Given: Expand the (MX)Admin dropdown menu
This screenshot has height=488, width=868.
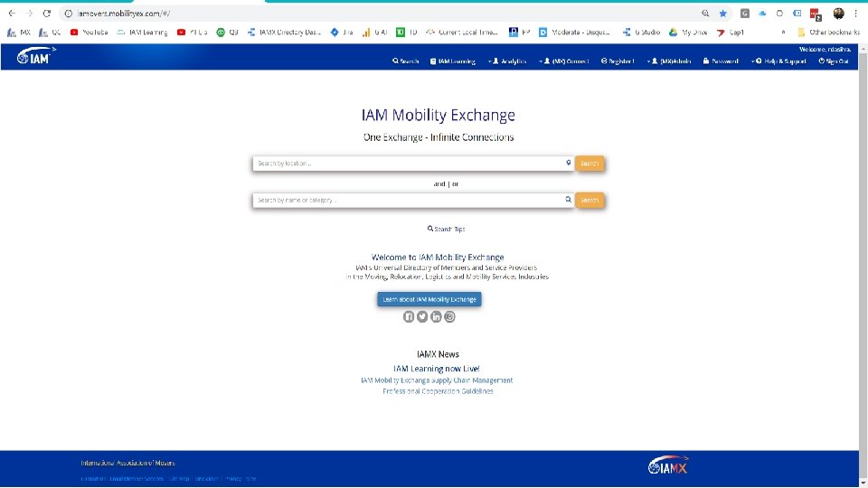Looking at the screenshot, I should coord(669,61).
